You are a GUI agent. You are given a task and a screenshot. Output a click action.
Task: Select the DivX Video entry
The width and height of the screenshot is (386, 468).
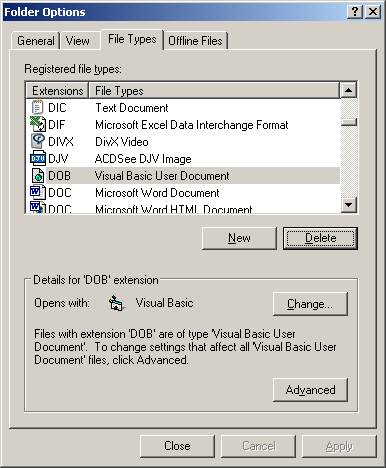coord(183,142)
